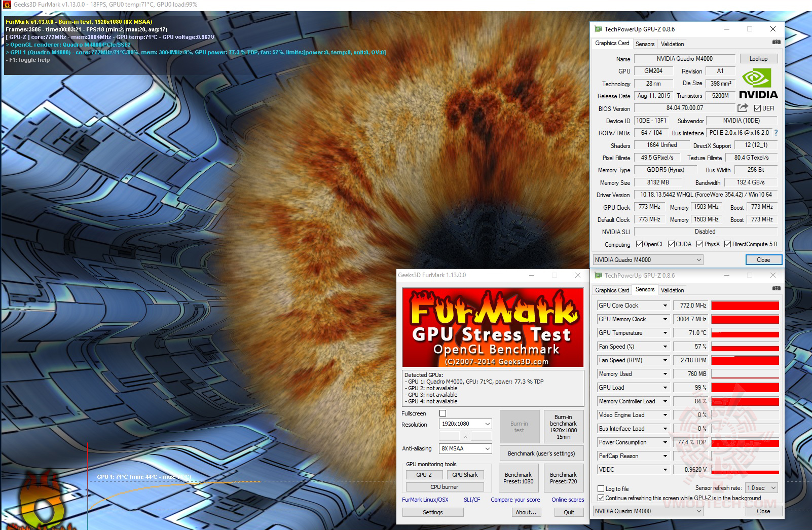Expand the GPU Load sensor dropdown
This screenshot has width=812, height=530.
[x=665, y=388]
